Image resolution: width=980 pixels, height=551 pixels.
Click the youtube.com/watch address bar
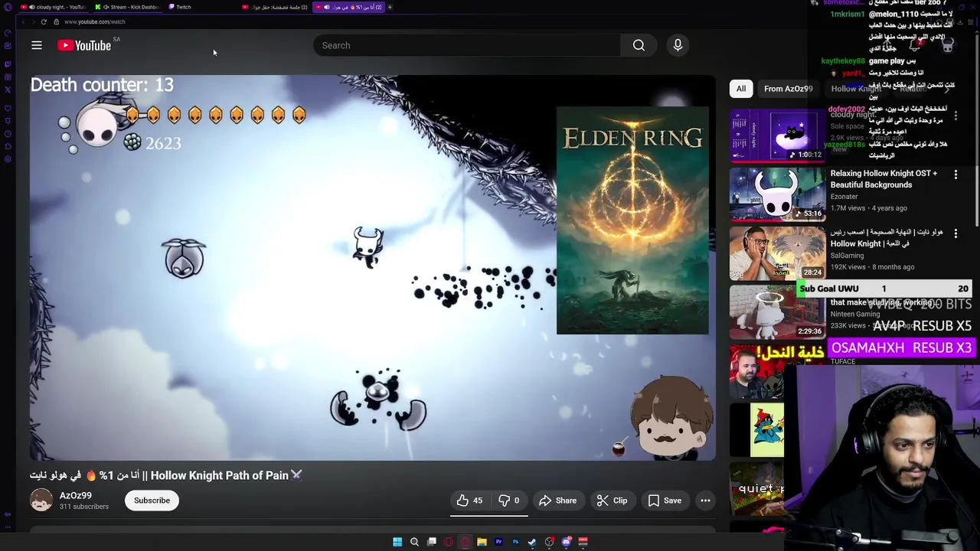pos(95,21)
